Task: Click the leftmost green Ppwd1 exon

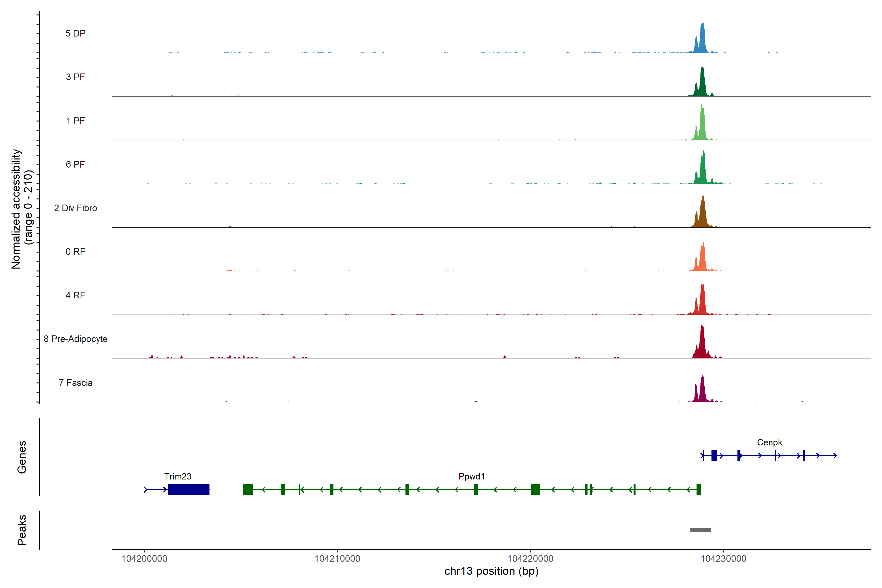Action: [248, 489]
